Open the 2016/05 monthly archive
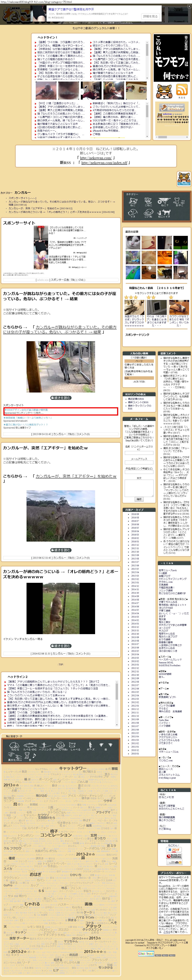This screenshot has width=192, height=980. pyautogui.click(x=135, y=528)
